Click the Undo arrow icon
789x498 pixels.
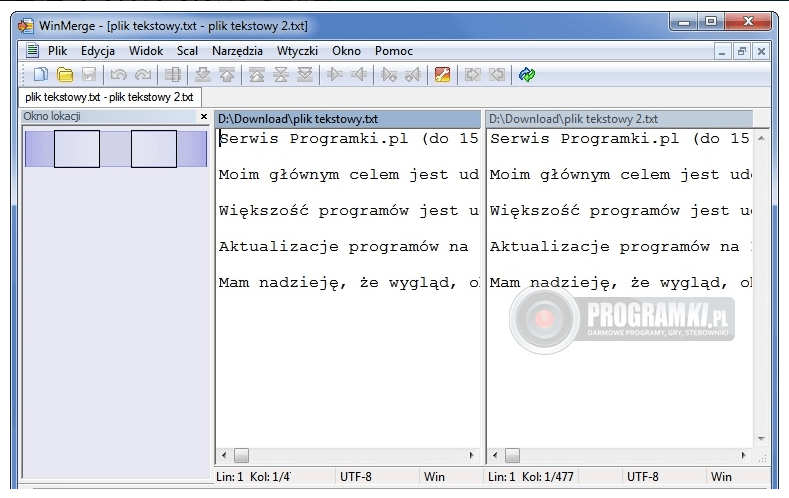click(119, 75)
